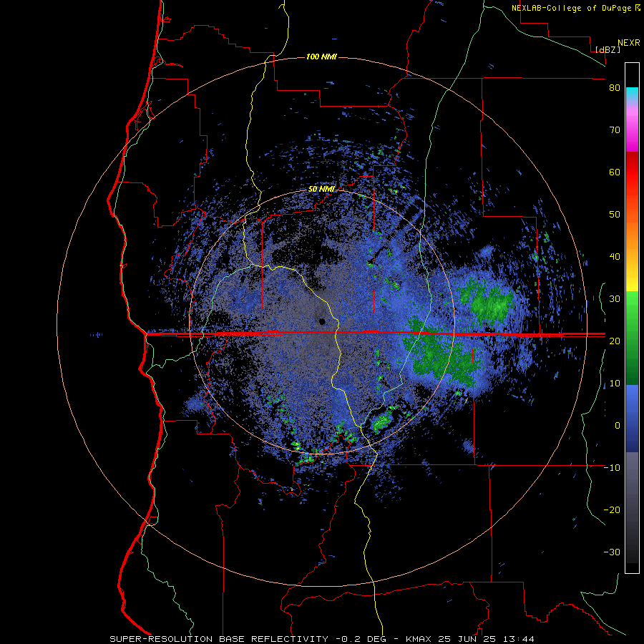Click the 10 dBZ scale value

[615, 384]
